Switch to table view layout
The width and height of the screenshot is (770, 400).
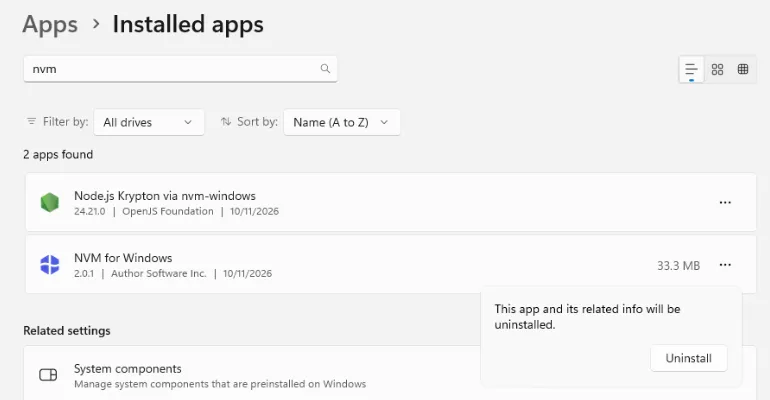(743, 69)
